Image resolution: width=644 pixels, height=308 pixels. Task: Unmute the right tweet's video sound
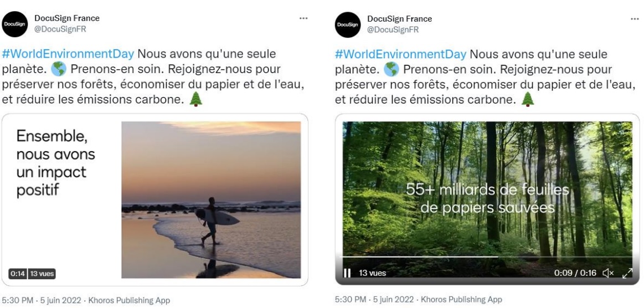click(x=610, y=273)
